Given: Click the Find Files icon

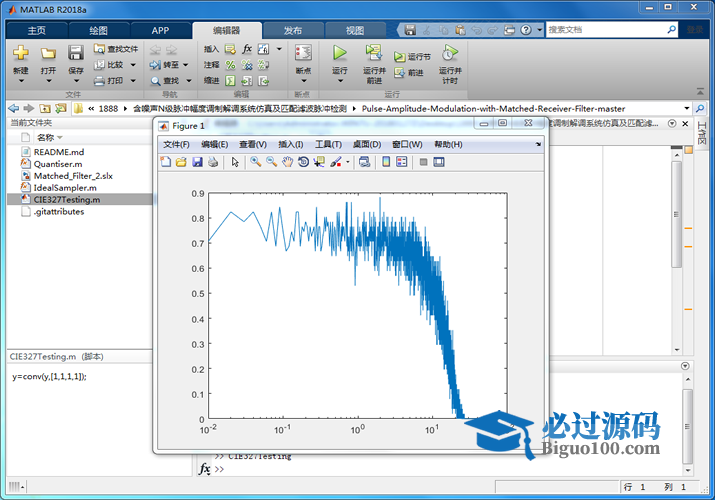Looking at the screenshot, I should coord(99,48).
